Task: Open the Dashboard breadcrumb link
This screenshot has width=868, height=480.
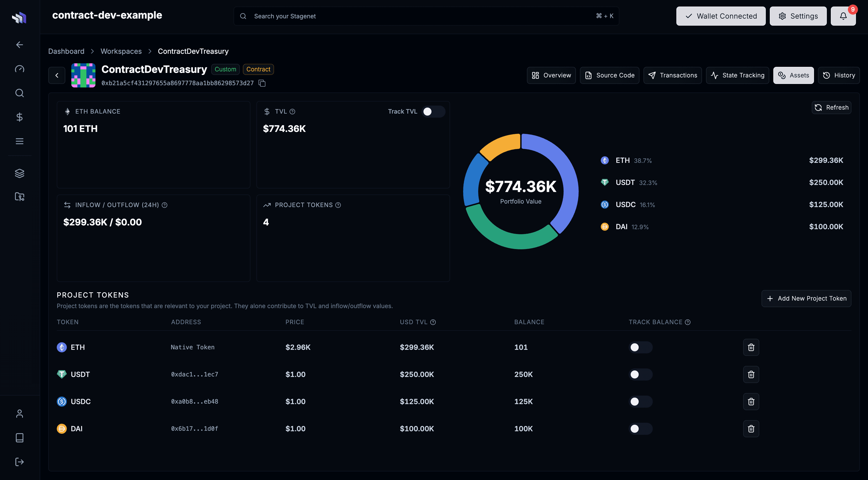Action: [66, 51]
